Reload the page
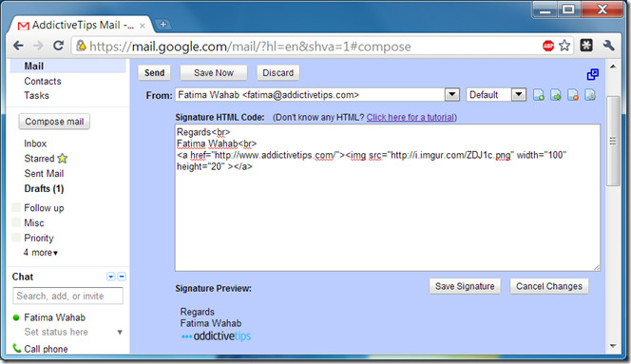The width and height of the screenshot is (631, 364). click(x=59, y=46)
